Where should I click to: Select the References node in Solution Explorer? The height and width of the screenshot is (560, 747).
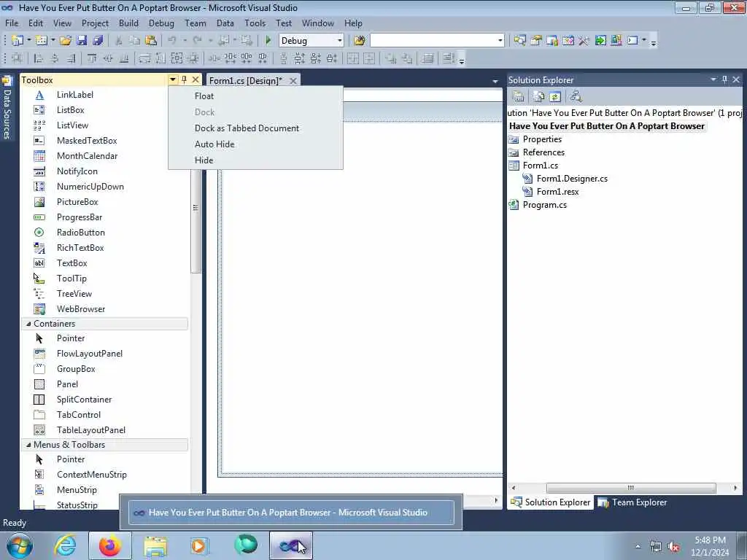(x=543, y=152)
